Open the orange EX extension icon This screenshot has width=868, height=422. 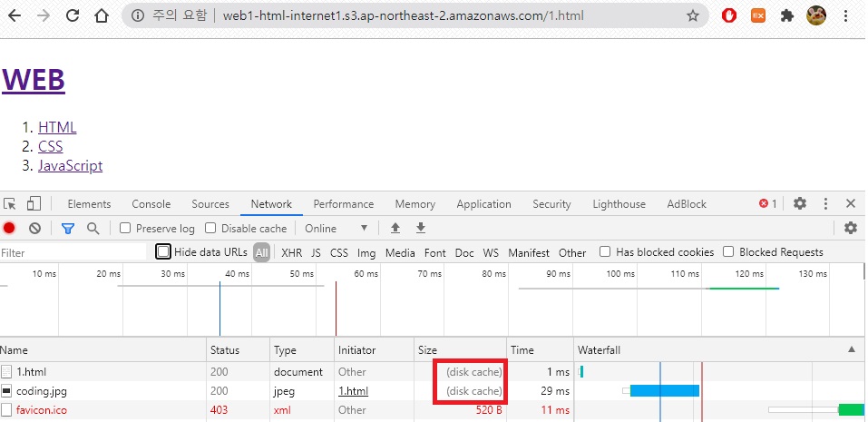[758, 15]
